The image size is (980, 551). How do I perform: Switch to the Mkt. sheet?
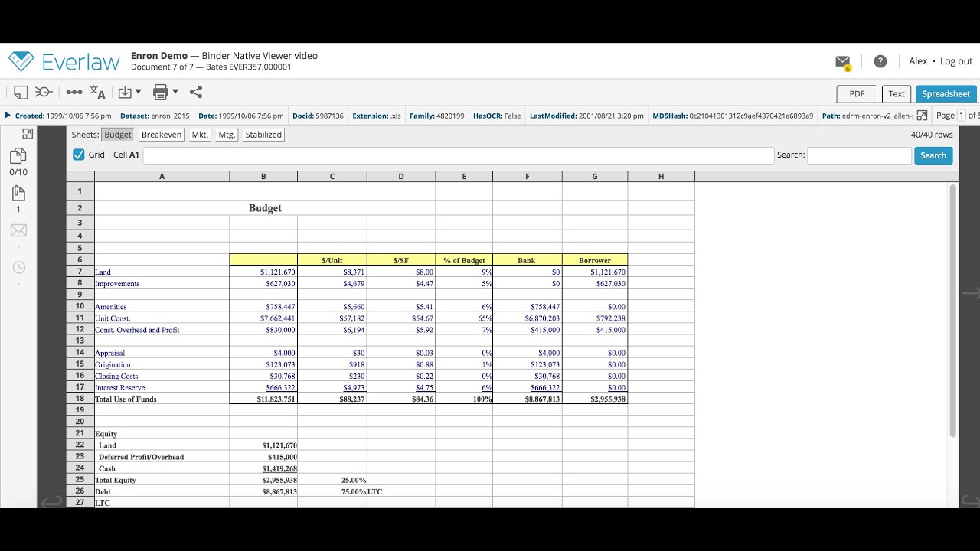pos(200,135)
